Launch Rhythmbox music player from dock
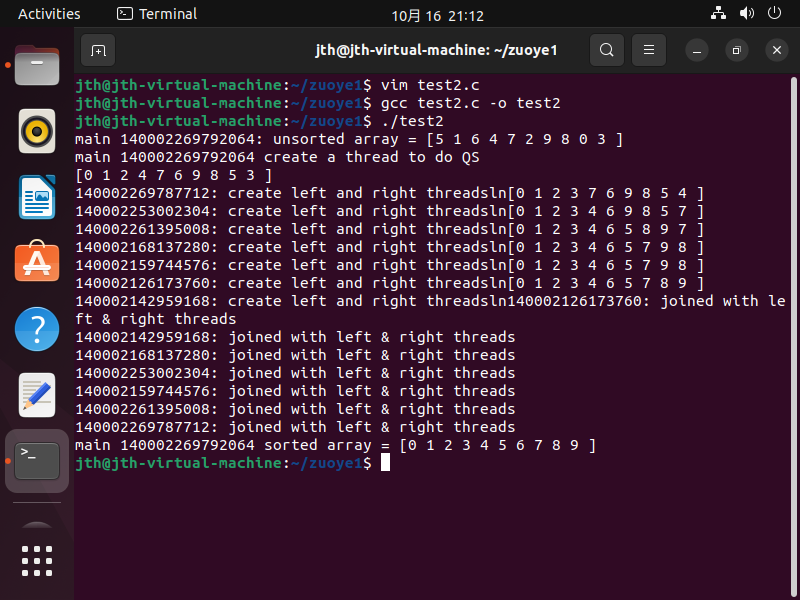This screenshot has height=600, width=800. pyautogui.click(x=37, y=131)
